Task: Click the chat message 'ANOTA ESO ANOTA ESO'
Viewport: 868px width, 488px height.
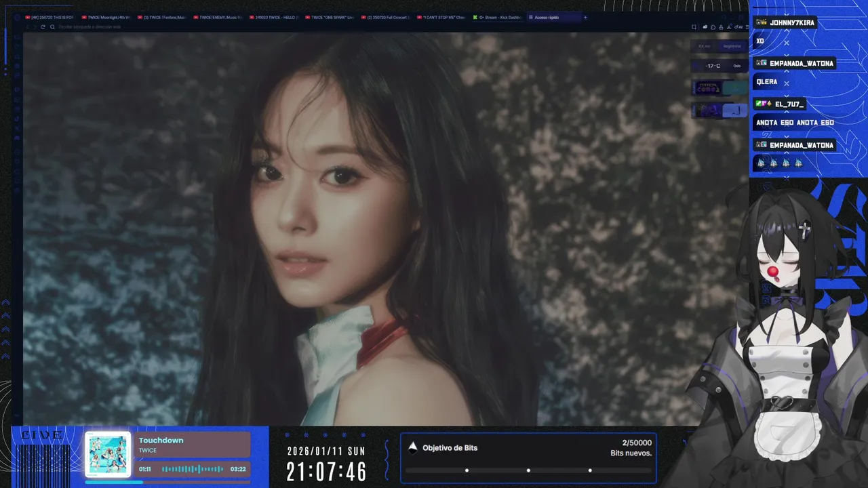Action: point(795,123)
